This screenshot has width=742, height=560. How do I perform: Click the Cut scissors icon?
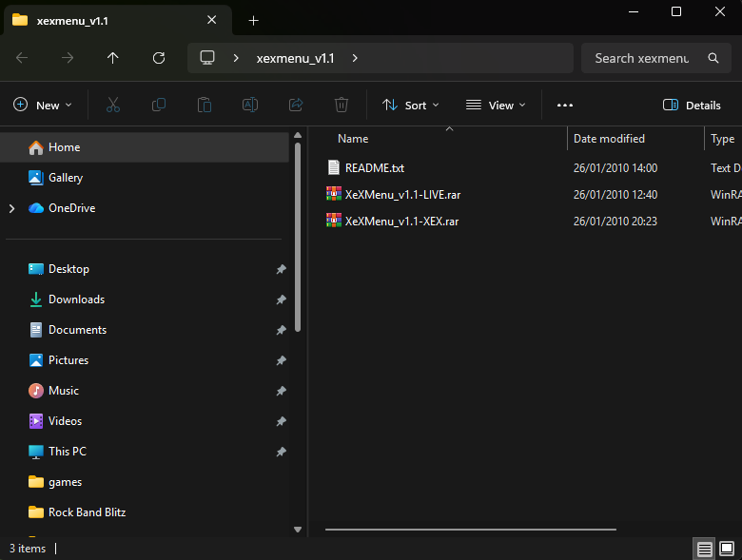113,105
